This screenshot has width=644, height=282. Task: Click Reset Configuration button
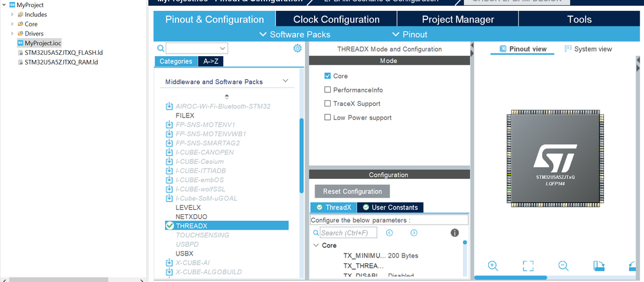click(353, 191)
